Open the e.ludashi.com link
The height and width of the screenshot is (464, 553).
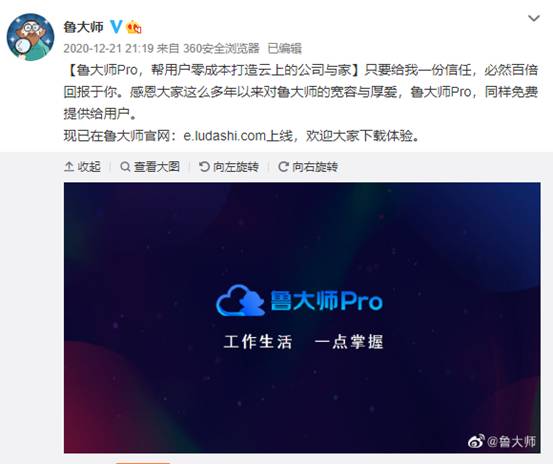[224, 135]
